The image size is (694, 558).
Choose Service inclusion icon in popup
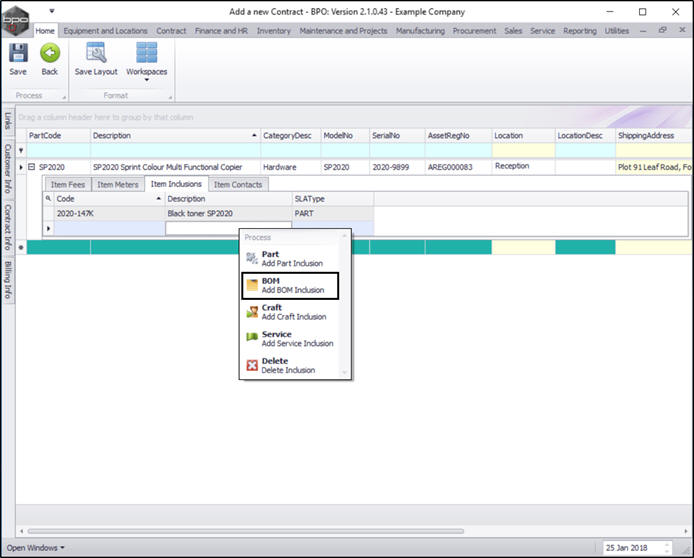[x=252, y=338]
